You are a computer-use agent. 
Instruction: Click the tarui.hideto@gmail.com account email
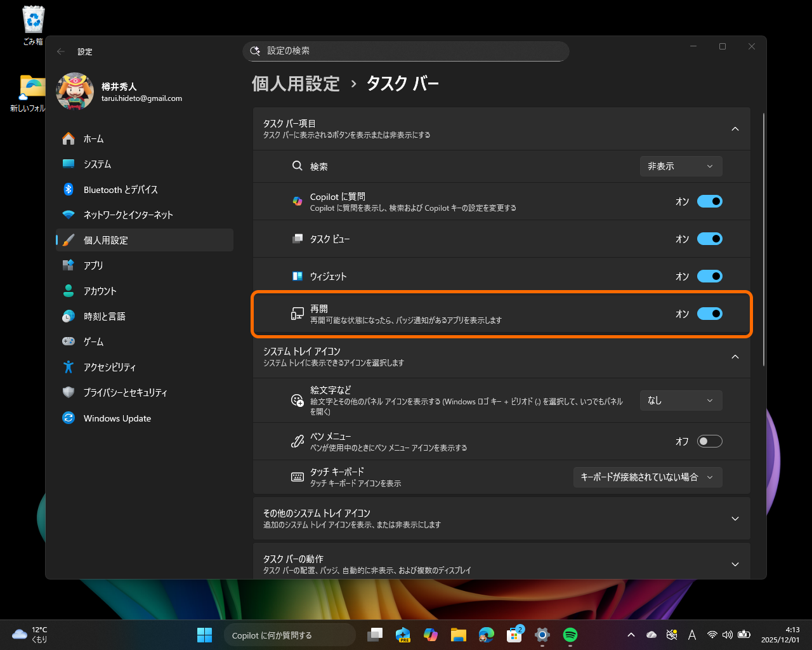pos(141,98)
